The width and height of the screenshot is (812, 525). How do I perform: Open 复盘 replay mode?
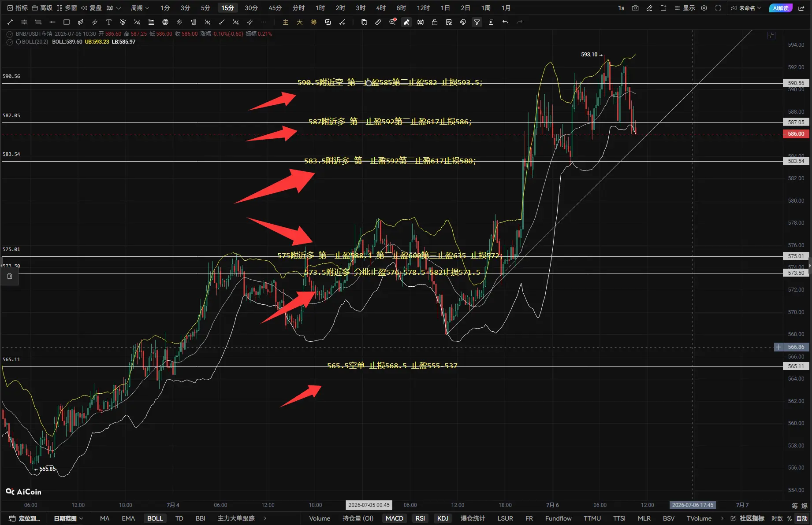coord(91,8)
